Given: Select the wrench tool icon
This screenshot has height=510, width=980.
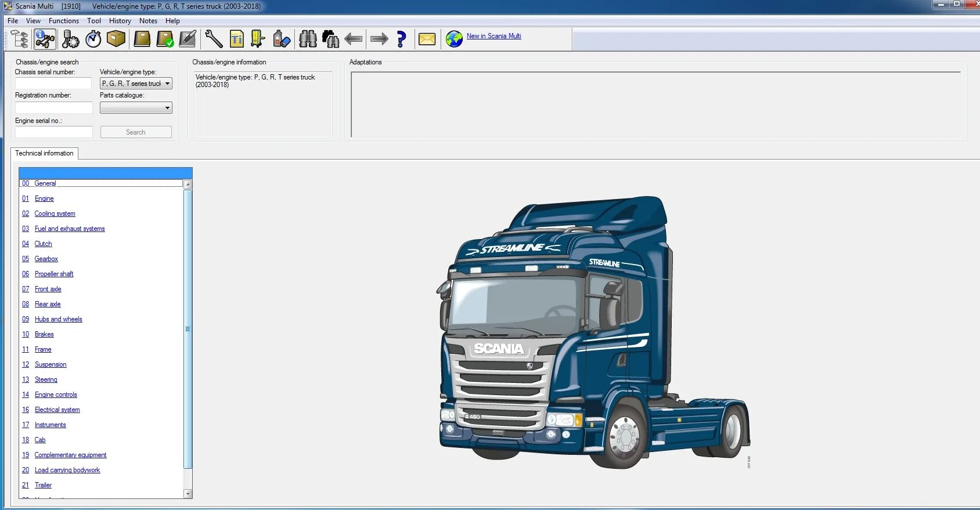Looking at the screenshot, I should tap(214, 39).
